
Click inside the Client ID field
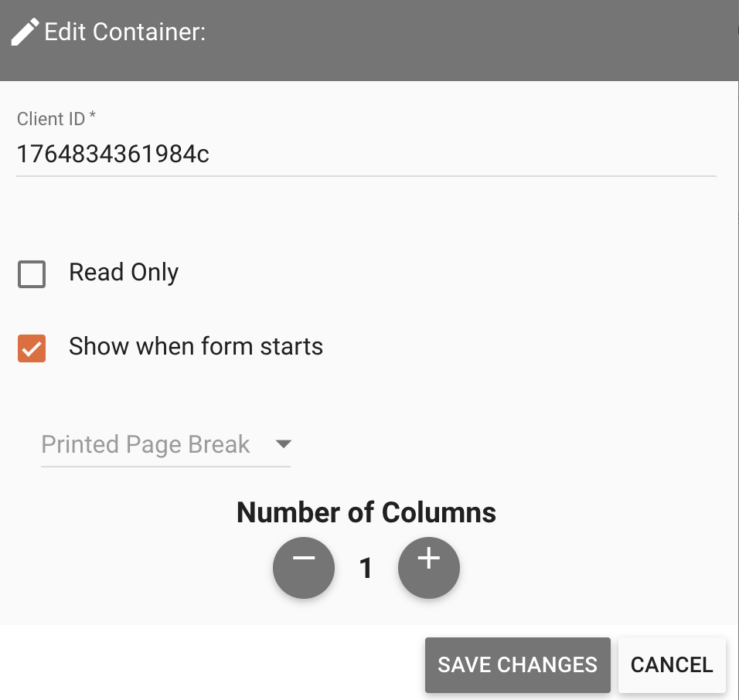pyautogui.click(x=232, y=154)
